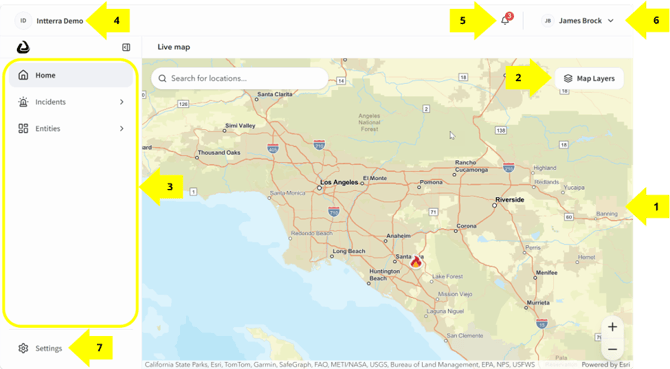Click the Corona label on the map
This screenshot has width=670, height=369.
467,226
